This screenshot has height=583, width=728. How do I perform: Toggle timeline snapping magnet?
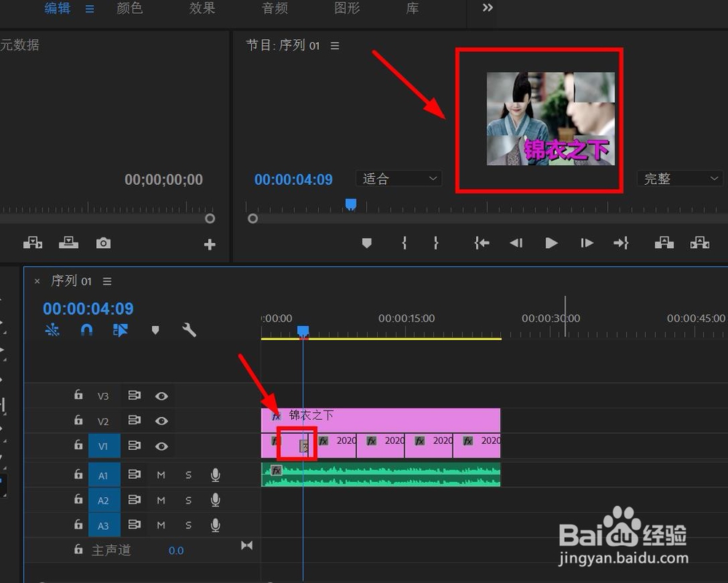click(87, 330)
